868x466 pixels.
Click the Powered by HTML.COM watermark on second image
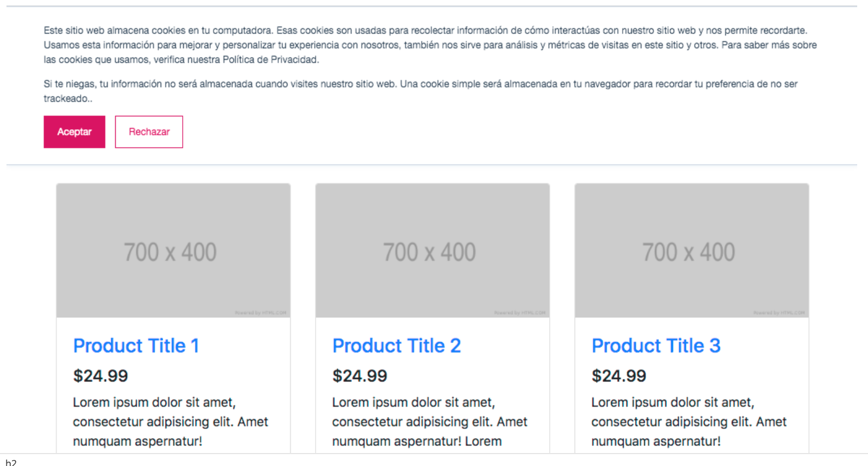coord(520,313)
